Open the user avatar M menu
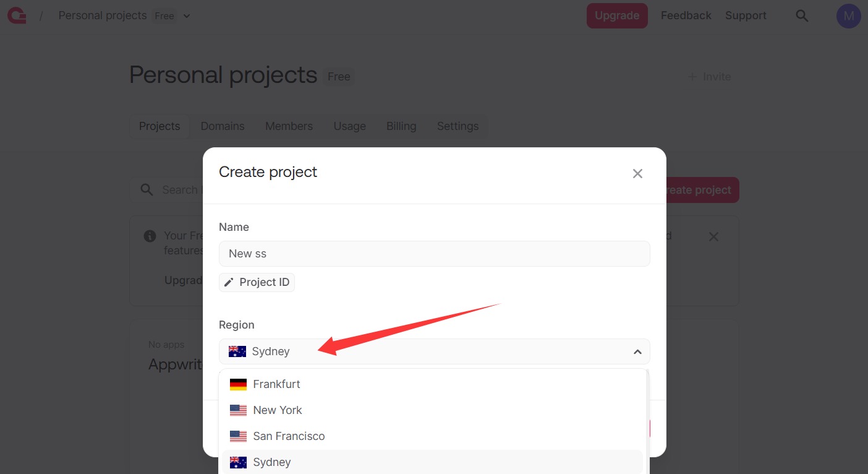Image resolution: width=868 pixels, height=474 pixels. pyautogui.click(x=848, y=16)
